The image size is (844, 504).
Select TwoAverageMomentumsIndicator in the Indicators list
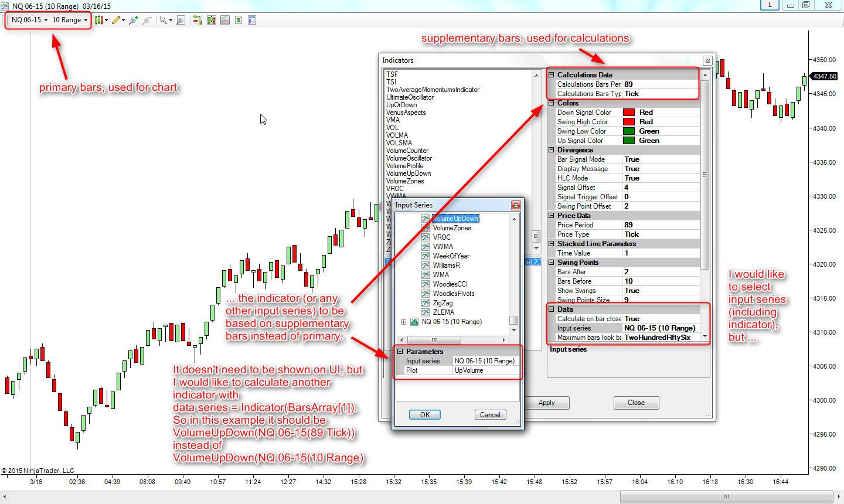point(433,90)
